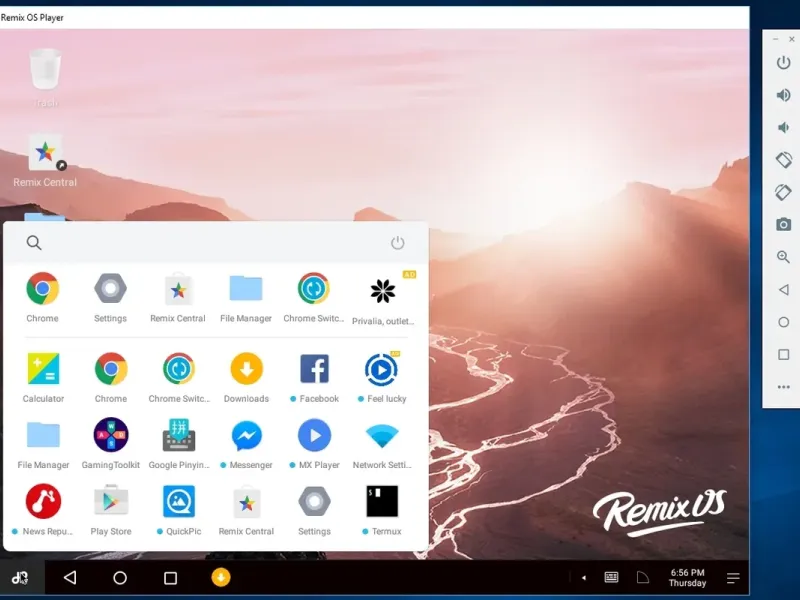The height and width of the screenshot is (600, 800).
Task: Click the sidebar Overview square button
Action: (784, 355)
